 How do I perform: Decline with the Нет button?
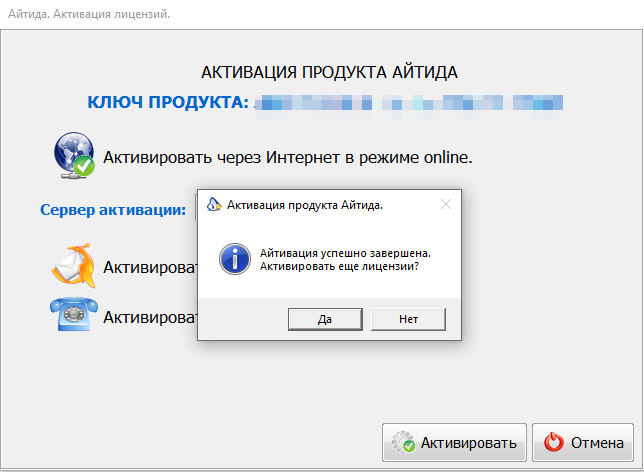pyautogui.click(x=408, y=319)
